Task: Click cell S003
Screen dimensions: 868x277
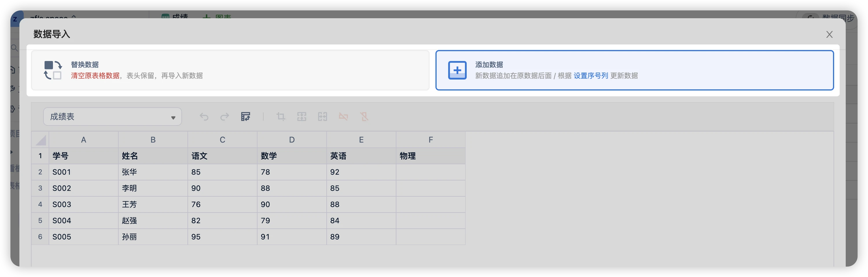Action: pos(84,204)
